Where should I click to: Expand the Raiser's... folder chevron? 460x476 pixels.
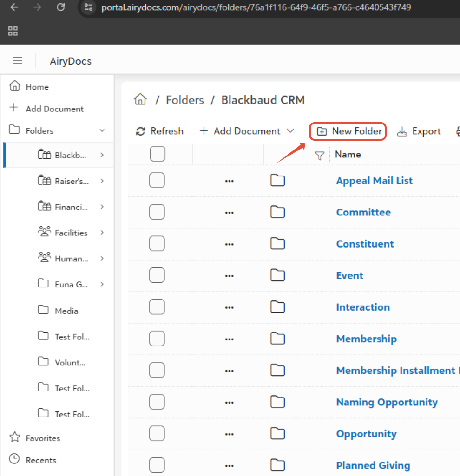(x=102, y=181)
